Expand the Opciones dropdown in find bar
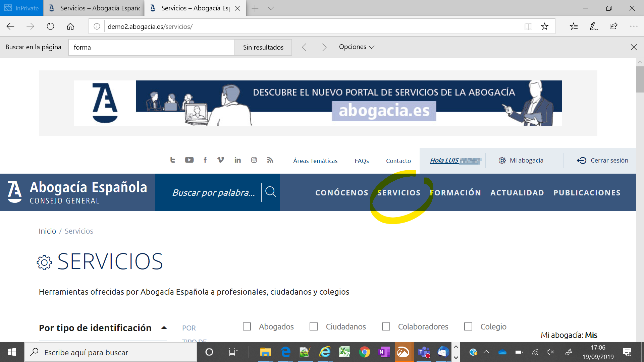This screenshot has height=362, width=644. pyautogui.click(x=357, y=47)
